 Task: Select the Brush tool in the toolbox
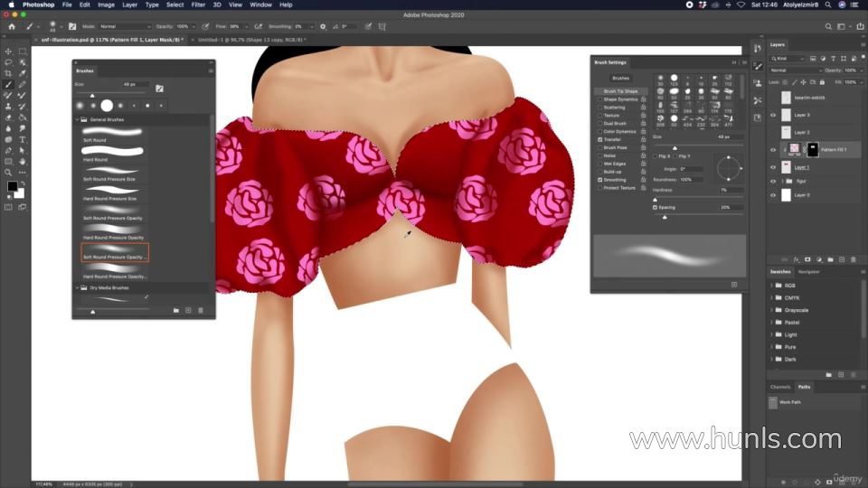point(8,84)
